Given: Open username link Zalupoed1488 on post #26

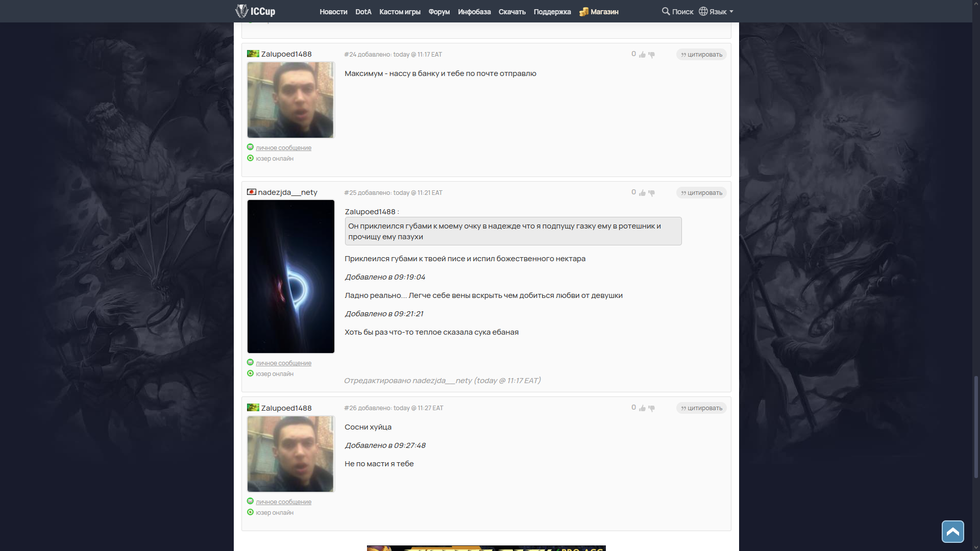Looking at the screenshot, I should 286,408.
